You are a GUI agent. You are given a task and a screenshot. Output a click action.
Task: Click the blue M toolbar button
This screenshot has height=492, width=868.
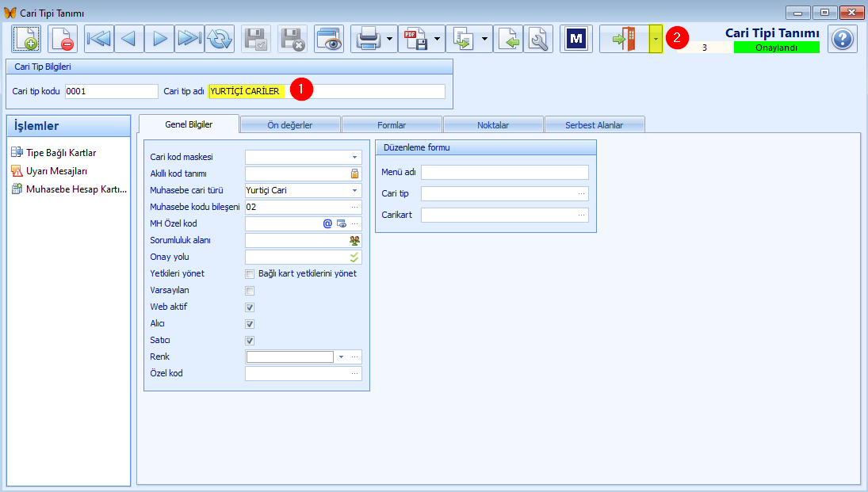click(x=576, y=39)
